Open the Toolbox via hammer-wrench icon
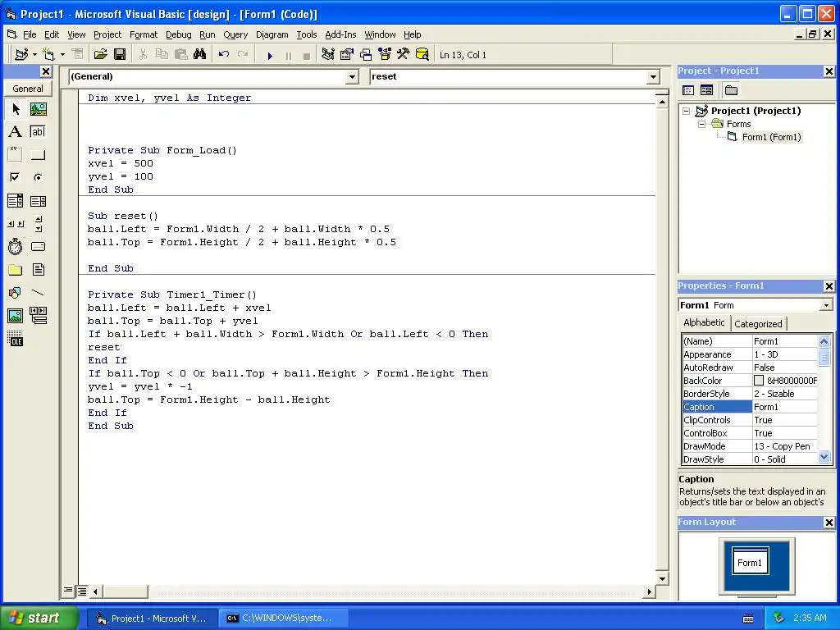 click(404, 54)
